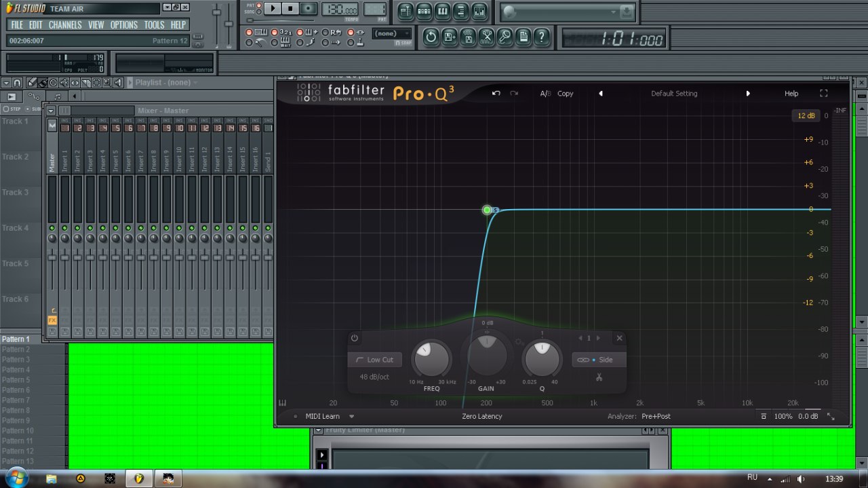Image resolution: width=868 pixels, height=488 pixels.
Task: Open the Playlist title dropdown arrow
Action: click(x=195, y=83)
